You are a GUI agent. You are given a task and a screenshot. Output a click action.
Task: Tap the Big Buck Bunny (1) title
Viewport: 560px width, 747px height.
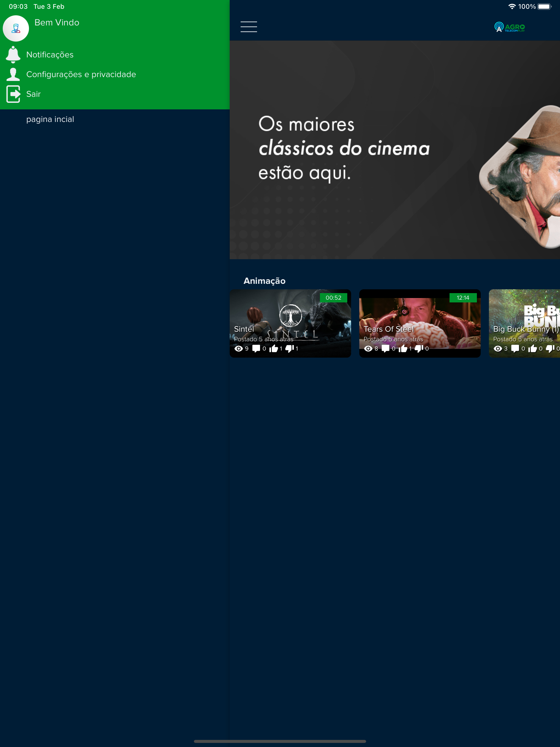click(x=526, y=329)
